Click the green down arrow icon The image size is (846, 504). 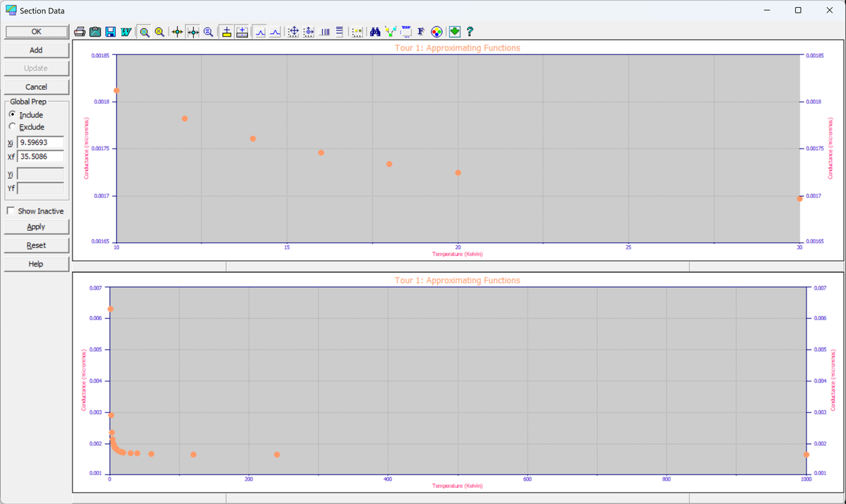(x=455, y=32)
